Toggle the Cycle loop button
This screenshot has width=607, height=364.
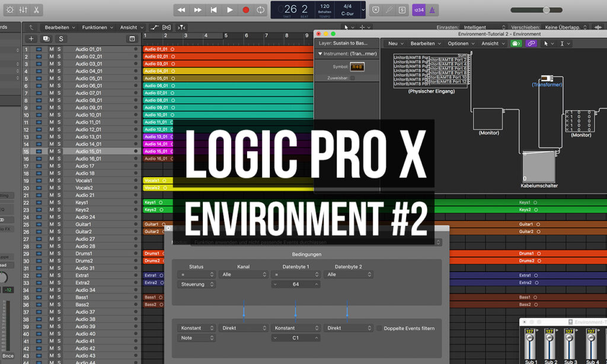[261, 10]
